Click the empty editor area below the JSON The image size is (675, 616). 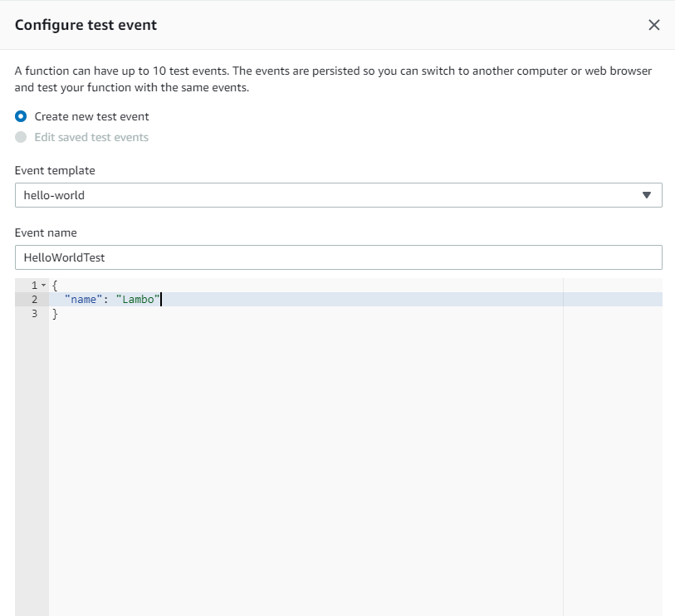point(306,465)
